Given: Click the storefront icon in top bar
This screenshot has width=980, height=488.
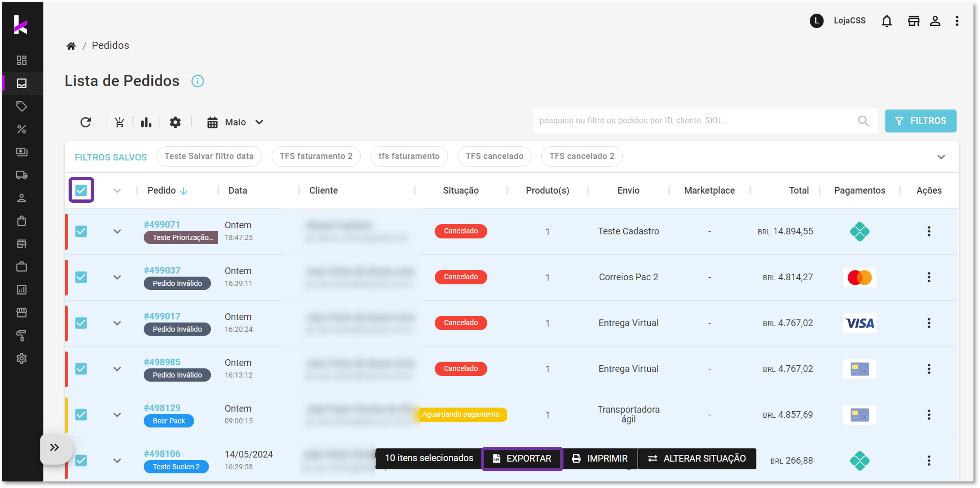Looking at the screenshot, I should tap(913, 21).
